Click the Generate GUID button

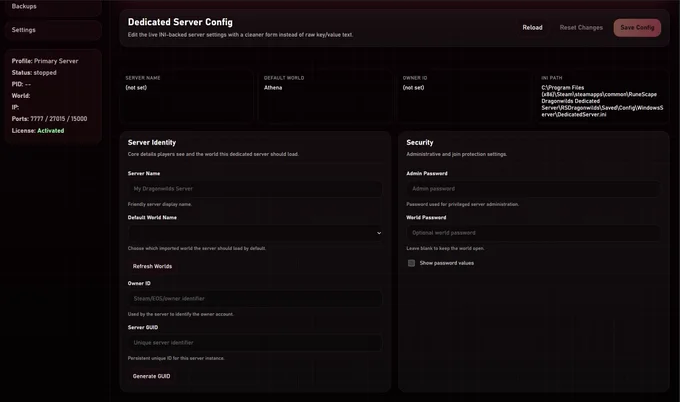click(x=151, y=376)
